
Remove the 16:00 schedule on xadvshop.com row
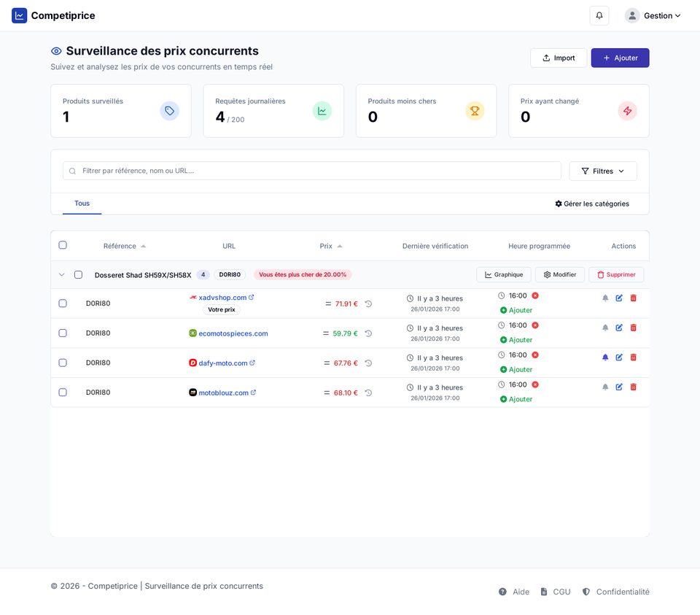[535, 295]
